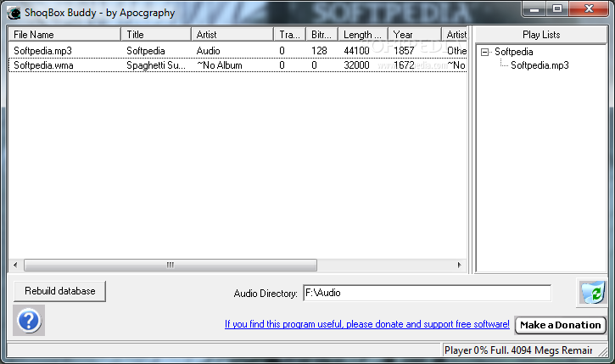The image size is (615, 364).
Task: Open the donate and support free software link
Action: [x=366, y=324]
